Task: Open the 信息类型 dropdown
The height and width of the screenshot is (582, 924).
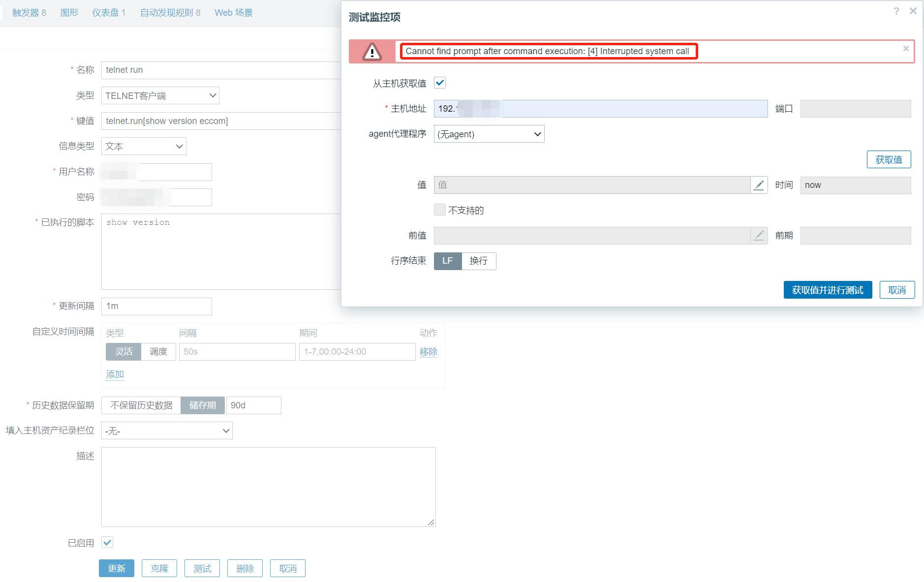Action: pos(144,146)
